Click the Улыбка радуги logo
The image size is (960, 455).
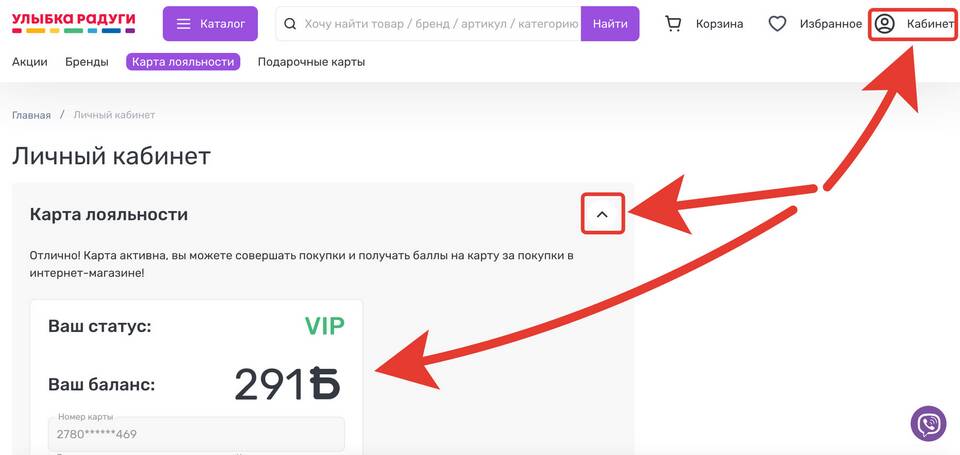(x=73, y=23)
